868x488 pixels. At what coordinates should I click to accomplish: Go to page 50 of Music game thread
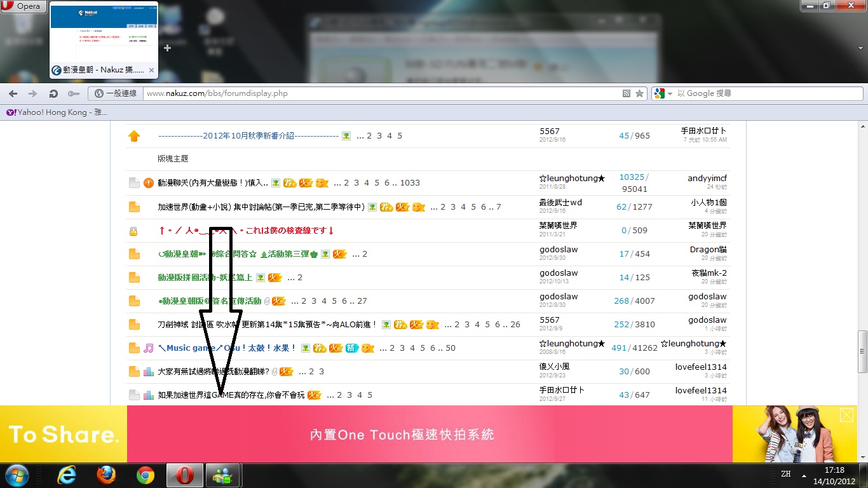click(x=451, y=348)
